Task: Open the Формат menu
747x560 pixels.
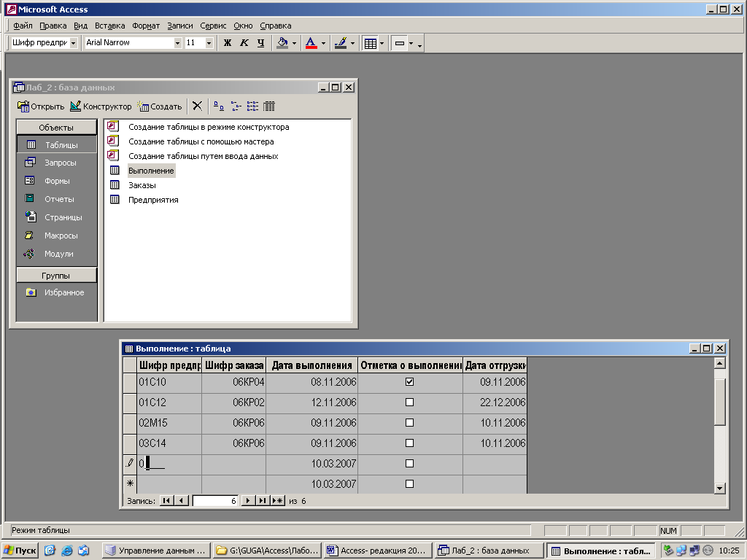Action: pos(146,26)
